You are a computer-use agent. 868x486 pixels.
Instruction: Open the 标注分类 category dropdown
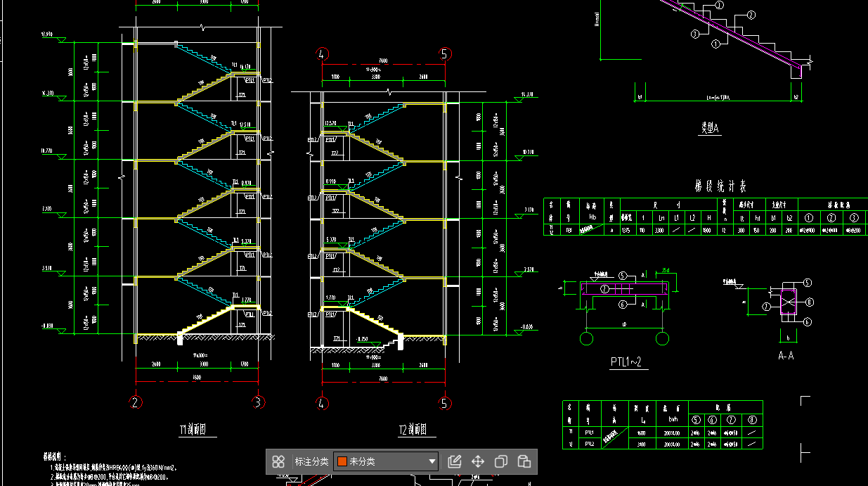coord(386,461)
